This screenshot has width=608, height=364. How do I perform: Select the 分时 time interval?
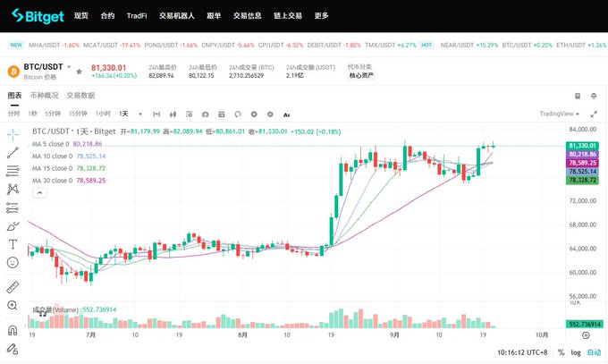[x=13, y=114]
